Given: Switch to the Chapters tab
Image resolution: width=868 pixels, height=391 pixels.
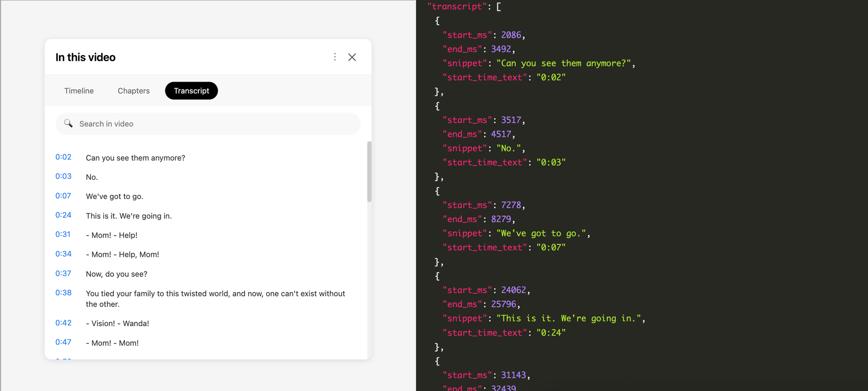Looking at the screenshot, I should point(134,91).
